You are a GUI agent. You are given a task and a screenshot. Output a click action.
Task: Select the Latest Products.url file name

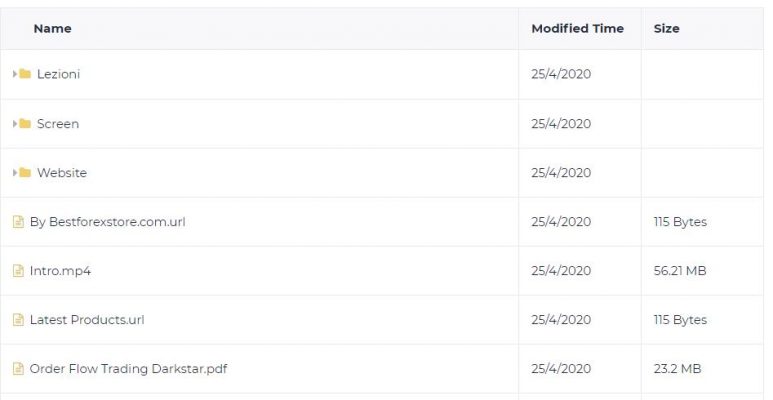(x=87, y=320)
